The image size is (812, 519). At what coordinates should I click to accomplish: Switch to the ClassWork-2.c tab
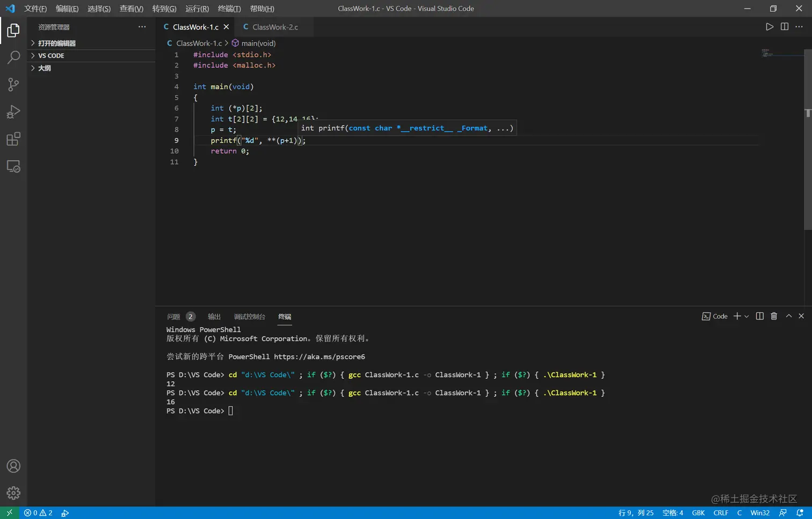pyautogui.click(x=275, y=27)
